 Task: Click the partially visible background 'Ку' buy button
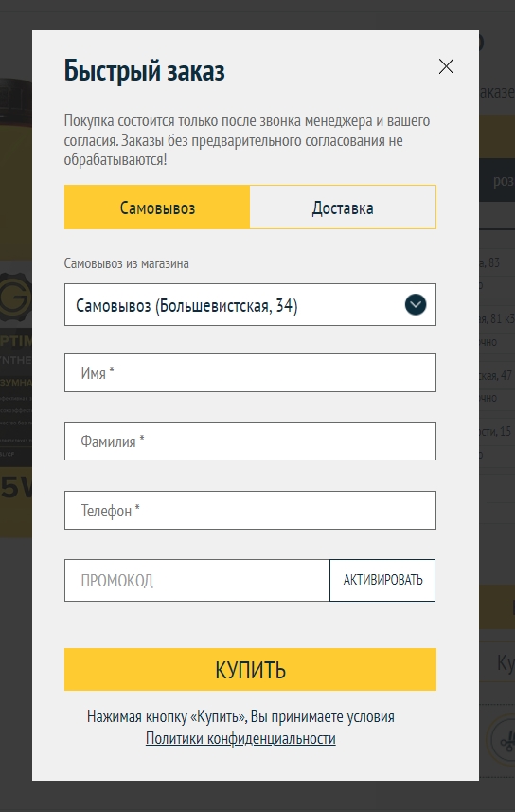[497, 663]
